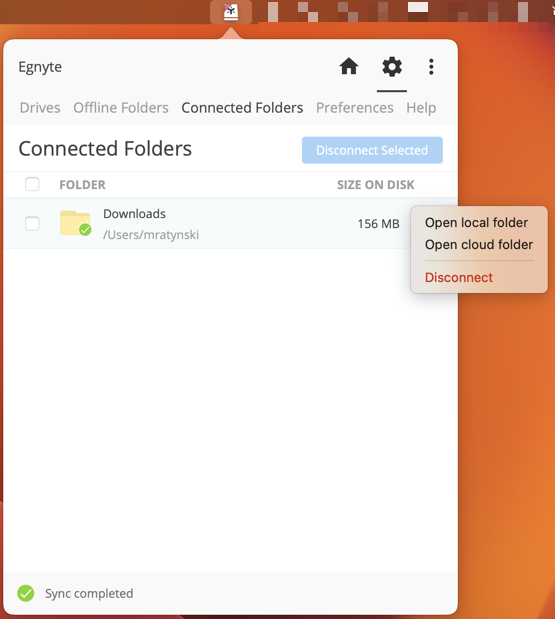Viewport: 555px width, 619px height.
Task: Tick the select-all checkbox in the header
Action: 32,184
